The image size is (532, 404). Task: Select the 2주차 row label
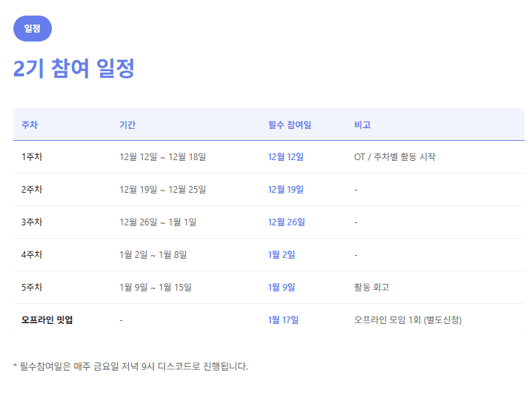point(32,190)
